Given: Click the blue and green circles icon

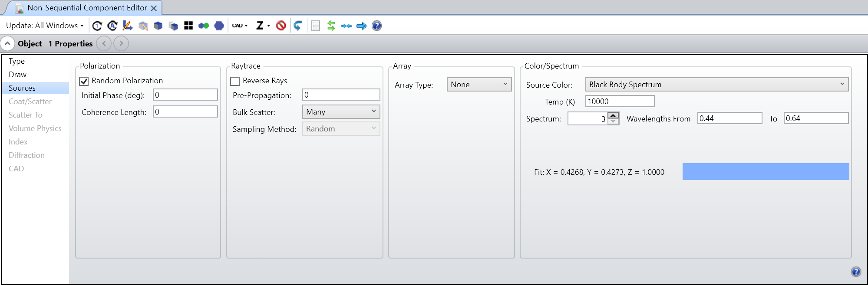Looking at the screenshot, I should click(x=204, y=26).
